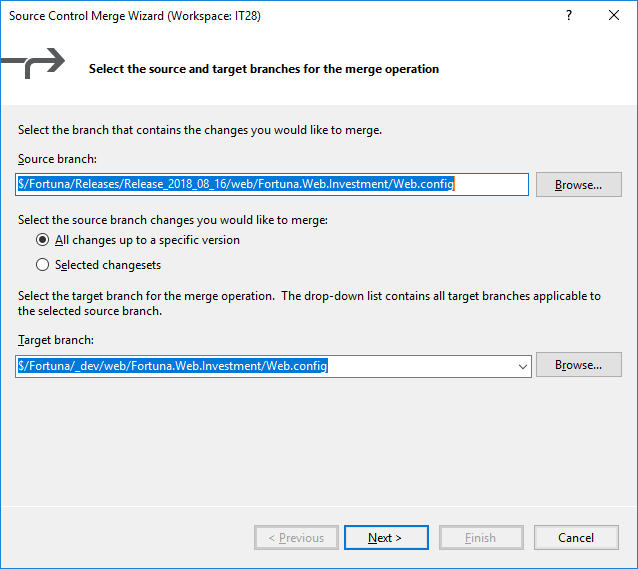Click the bold header instruction text
The image size is (638, 569).
pos(264,69)
